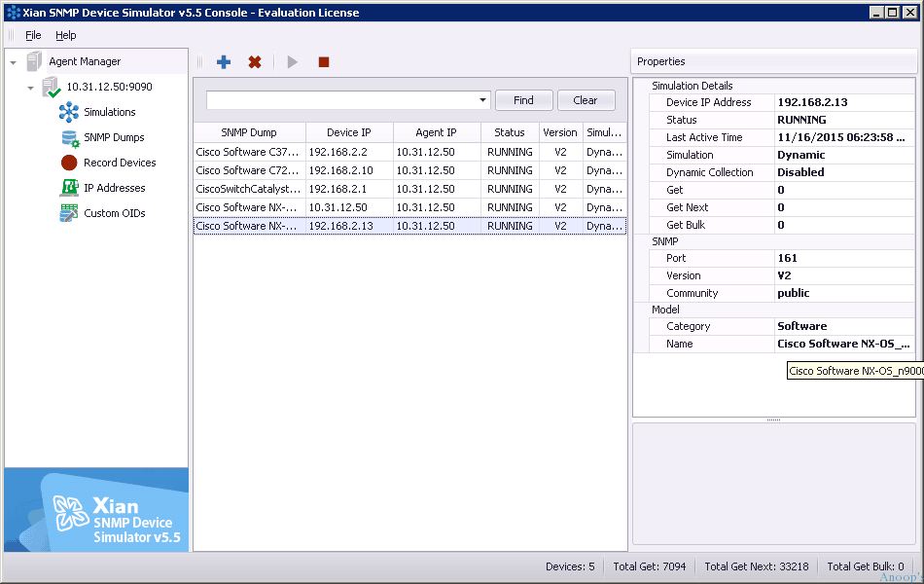Click Total Get: 7094 in status bar

click(650, 566)
